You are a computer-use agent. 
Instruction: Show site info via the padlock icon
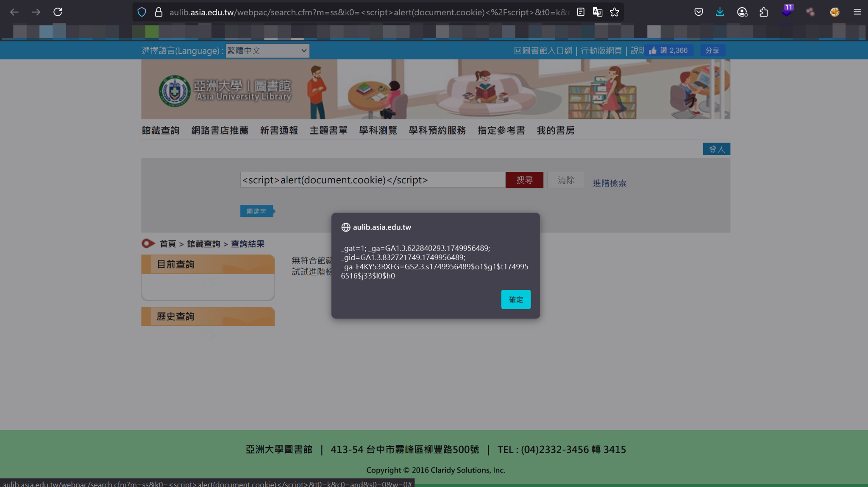159,12
